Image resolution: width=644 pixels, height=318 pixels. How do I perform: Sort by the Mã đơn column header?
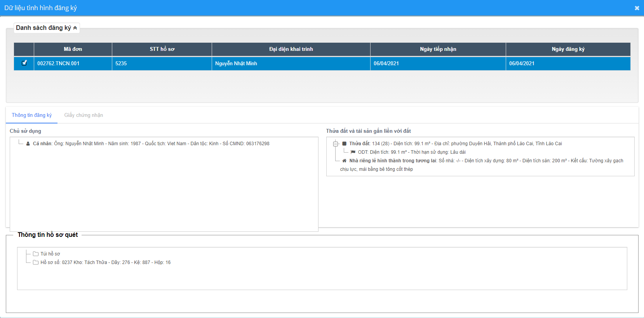73,49
